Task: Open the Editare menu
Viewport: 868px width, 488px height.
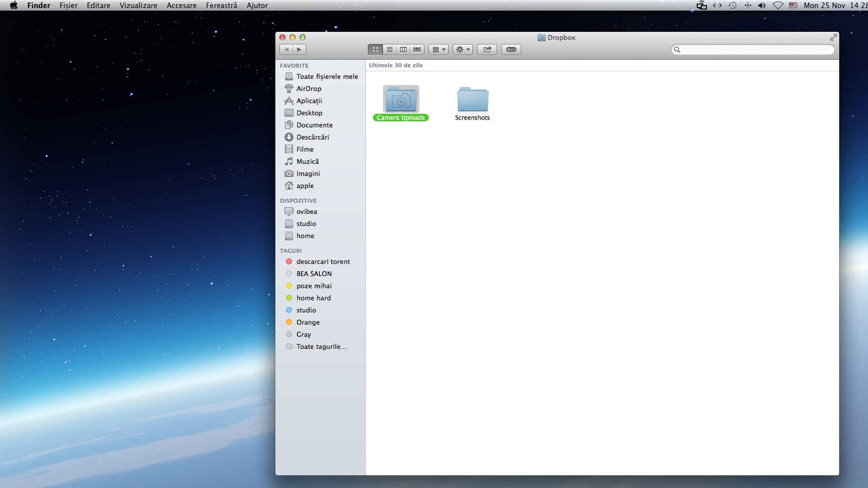Action: point(99,6)
